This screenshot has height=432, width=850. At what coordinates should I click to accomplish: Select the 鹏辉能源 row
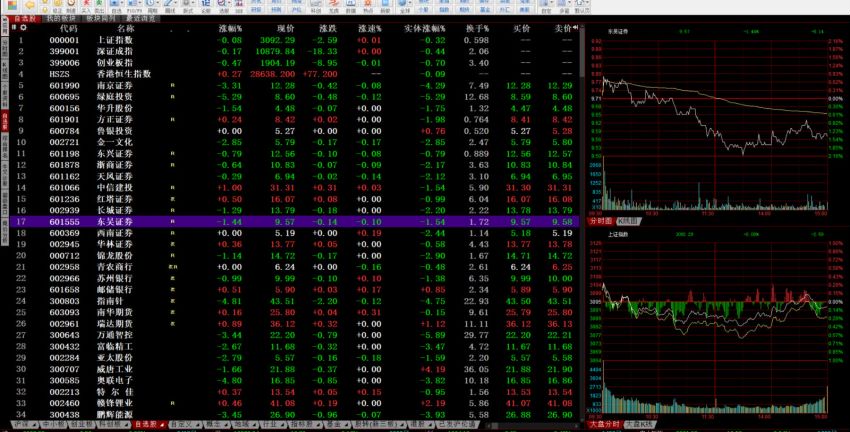tap(295, 415)
